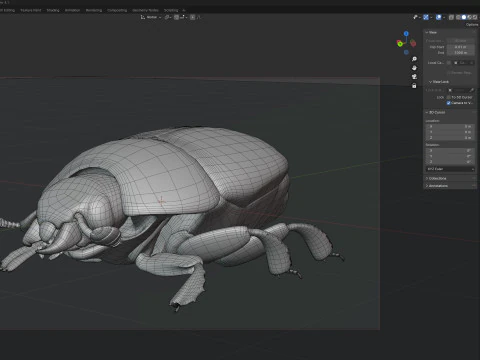Viewport: 480px width, 360px height.
Task: Click the zoom magnifier icon in viewport
Action: (414, 59)
